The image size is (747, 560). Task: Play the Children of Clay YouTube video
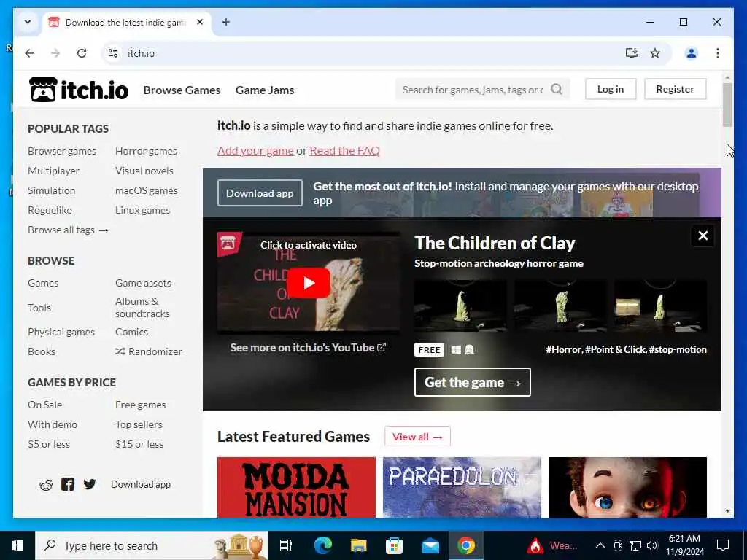pos(309,282)
